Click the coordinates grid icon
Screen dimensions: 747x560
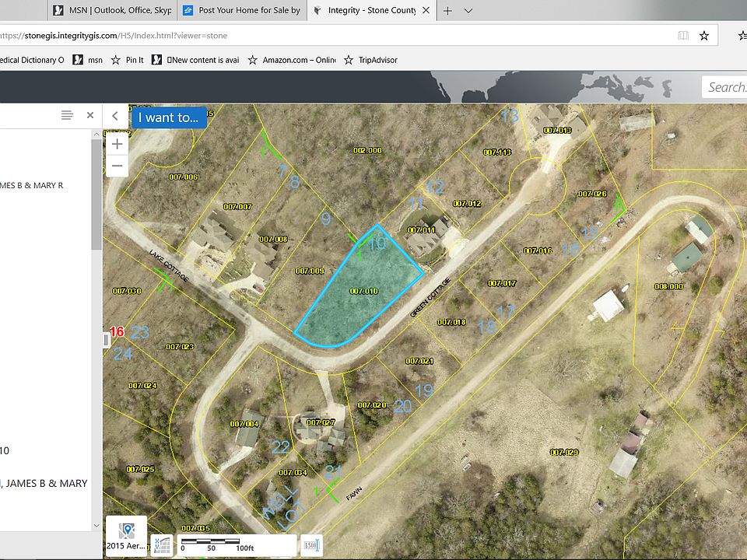[162, 544]
